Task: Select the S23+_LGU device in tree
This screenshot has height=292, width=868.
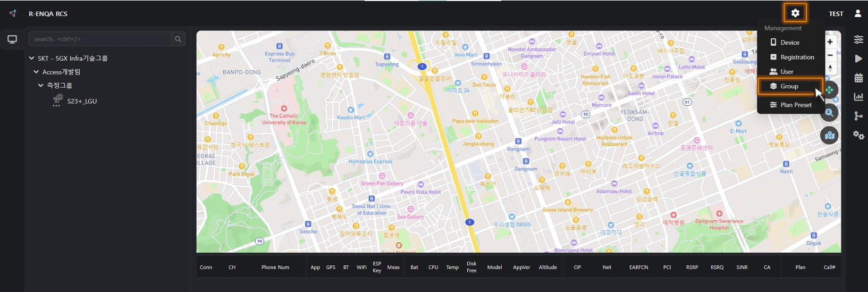Action: [x=82, y=101]
